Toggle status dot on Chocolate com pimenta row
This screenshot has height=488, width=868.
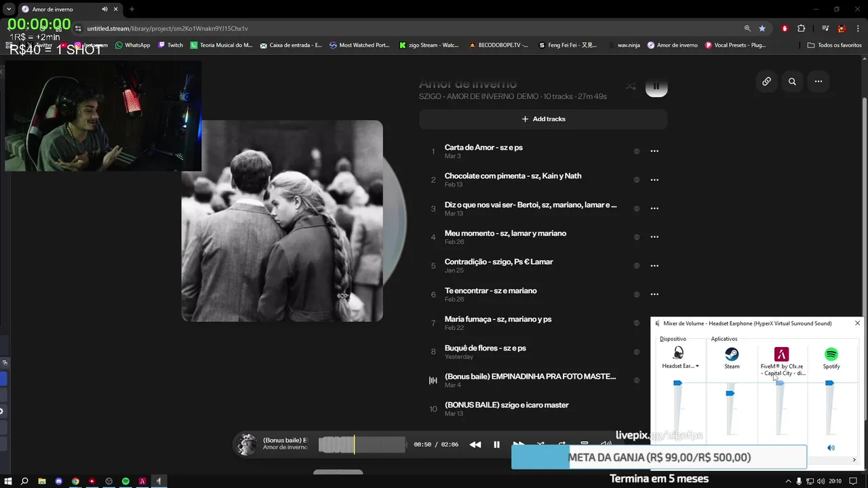636,180
